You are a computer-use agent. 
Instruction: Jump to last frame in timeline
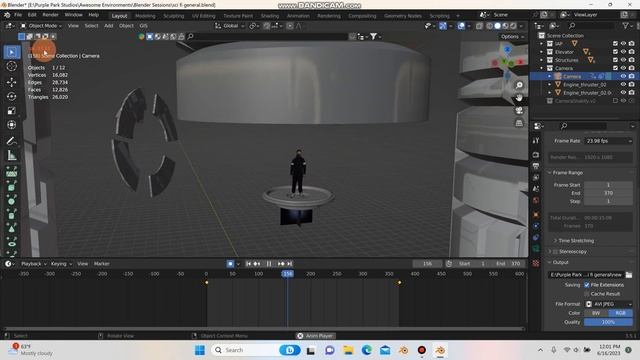tap(289, 264)
